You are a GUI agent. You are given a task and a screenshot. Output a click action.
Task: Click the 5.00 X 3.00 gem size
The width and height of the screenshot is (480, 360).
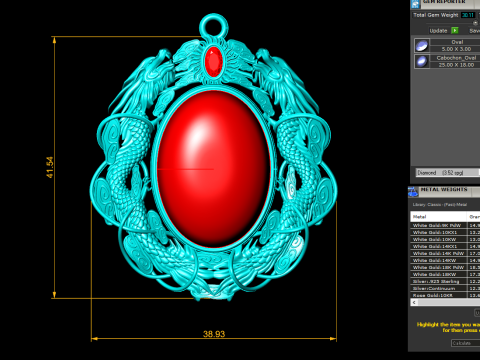click(x=456, y=49)
